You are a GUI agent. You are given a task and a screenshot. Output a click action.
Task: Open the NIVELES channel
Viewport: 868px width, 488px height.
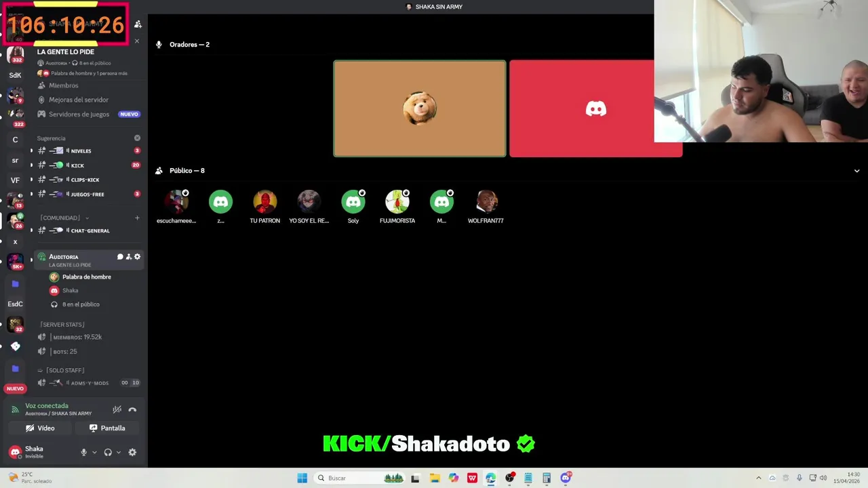[x=88, y=150]
